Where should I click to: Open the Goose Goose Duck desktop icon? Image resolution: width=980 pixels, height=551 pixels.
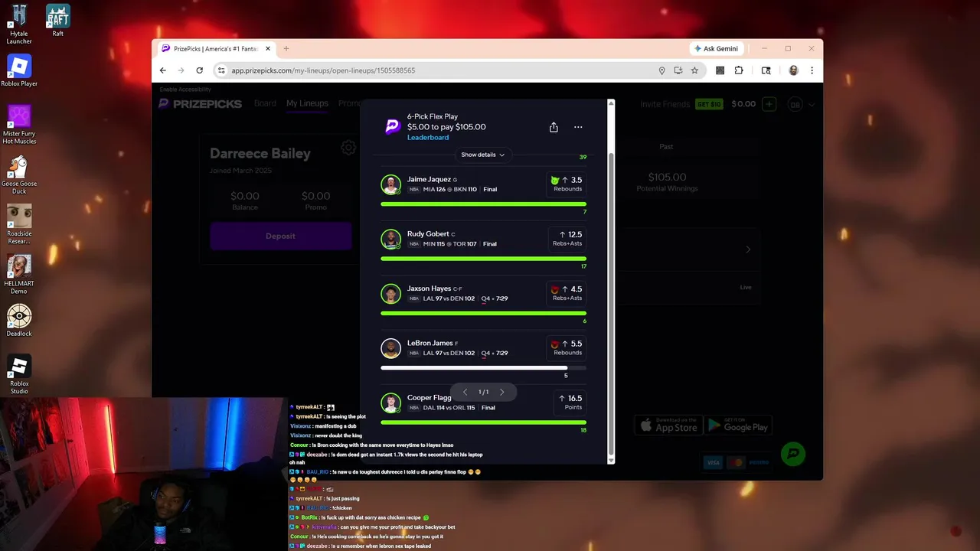[x=19, y=175]
